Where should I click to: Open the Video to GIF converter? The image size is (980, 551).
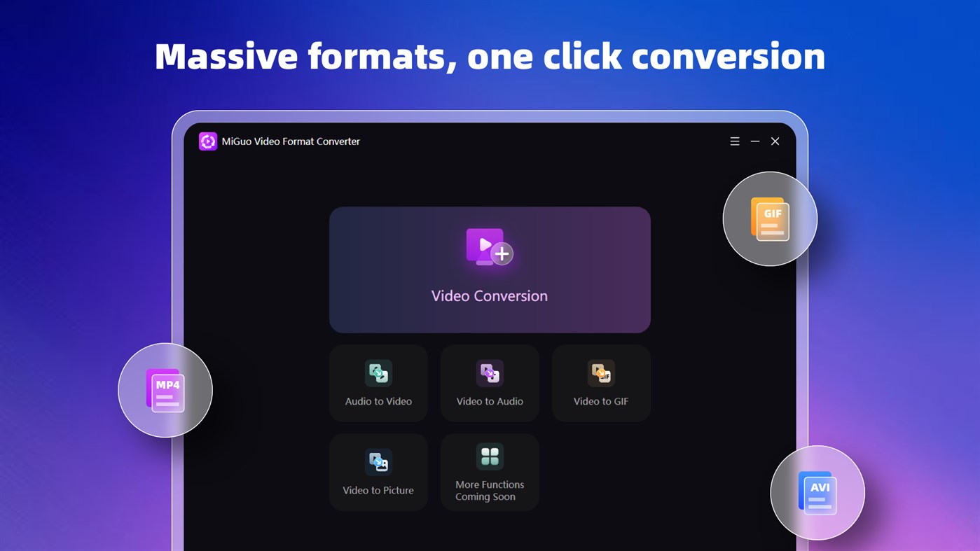600,383
